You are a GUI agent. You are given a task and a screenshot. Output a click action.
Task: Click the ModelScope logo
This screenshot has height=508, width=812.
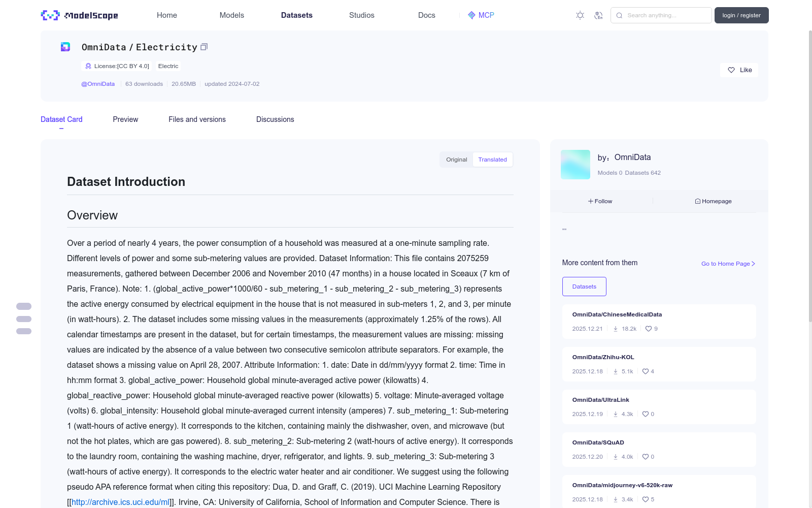[x=79, y=15]
